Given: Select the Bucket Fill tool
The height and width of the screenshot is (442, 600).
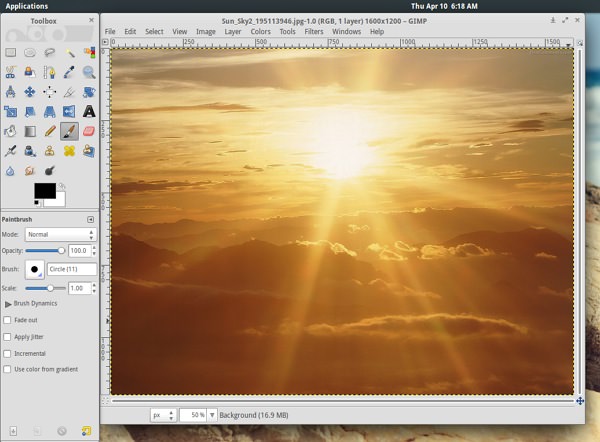Looking at the screenshot, I should click(10, 131).
